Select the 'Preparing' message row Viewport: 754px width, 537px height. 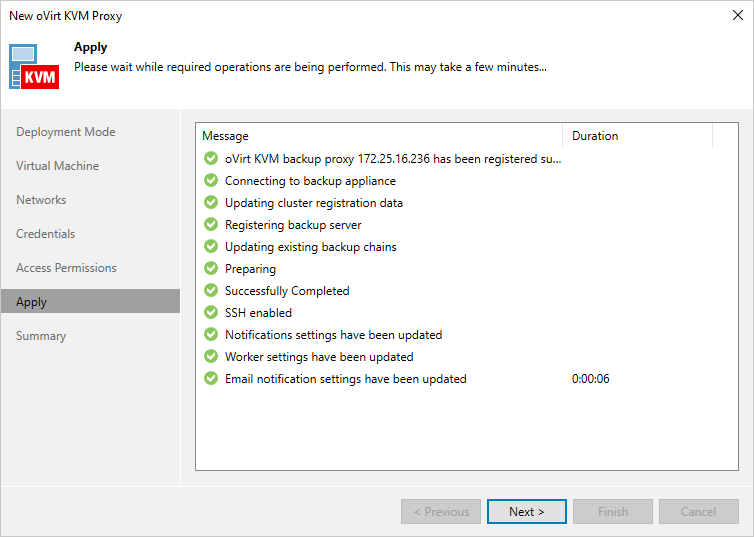(250, 269)
